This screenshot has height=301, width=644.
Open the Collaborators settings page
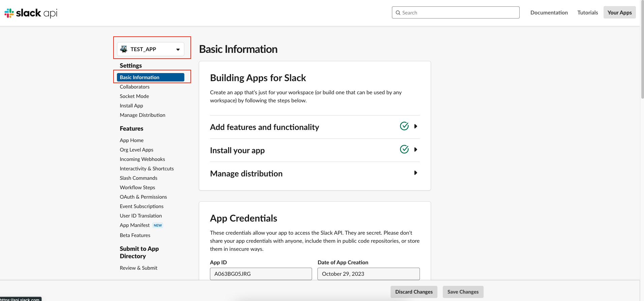click(134, 87)
